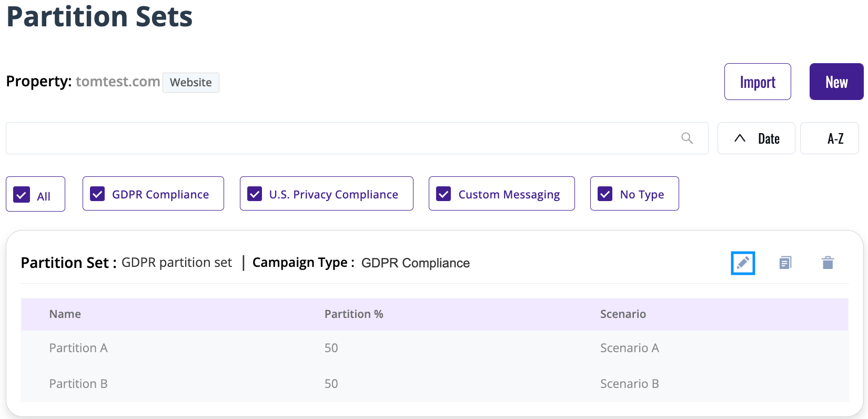Click the Partition % column header
This screenshot has height=419, width=868.
[354, 314]
